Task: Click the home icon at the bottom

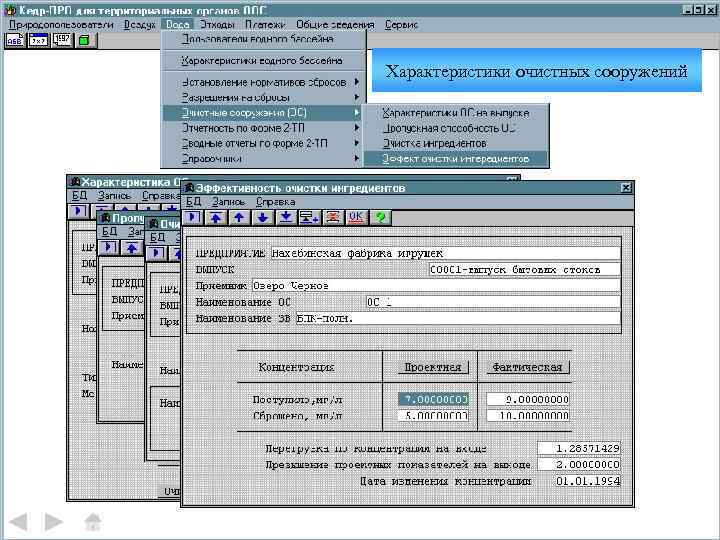Action: point(93,522)
